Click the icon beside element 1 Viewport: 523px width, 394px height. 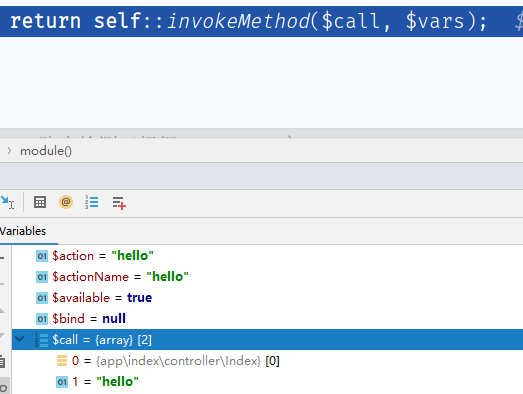[x=62, y=382]
